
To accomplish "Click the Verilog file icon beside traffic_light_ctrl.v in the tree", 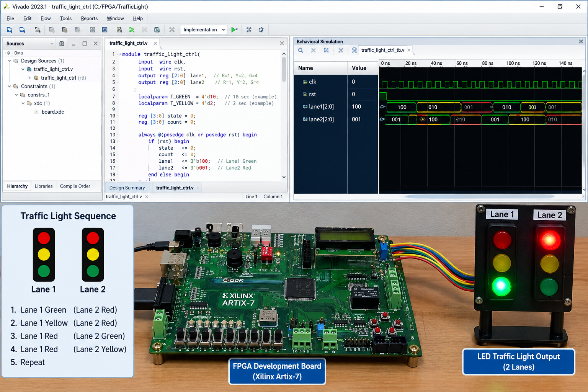I will point(29,69).
